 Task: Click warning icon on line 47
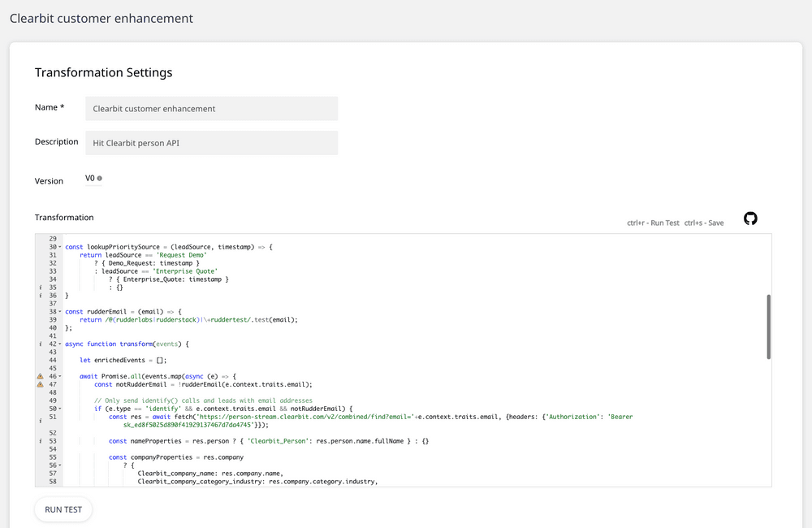point(40,385)
